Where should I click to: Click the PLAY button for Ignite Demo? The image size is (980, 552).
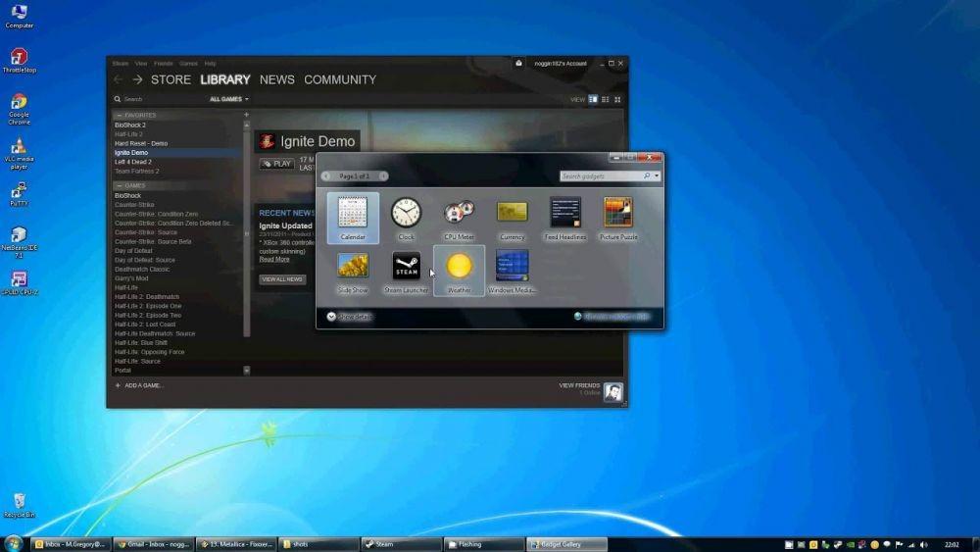click(277, 164)
